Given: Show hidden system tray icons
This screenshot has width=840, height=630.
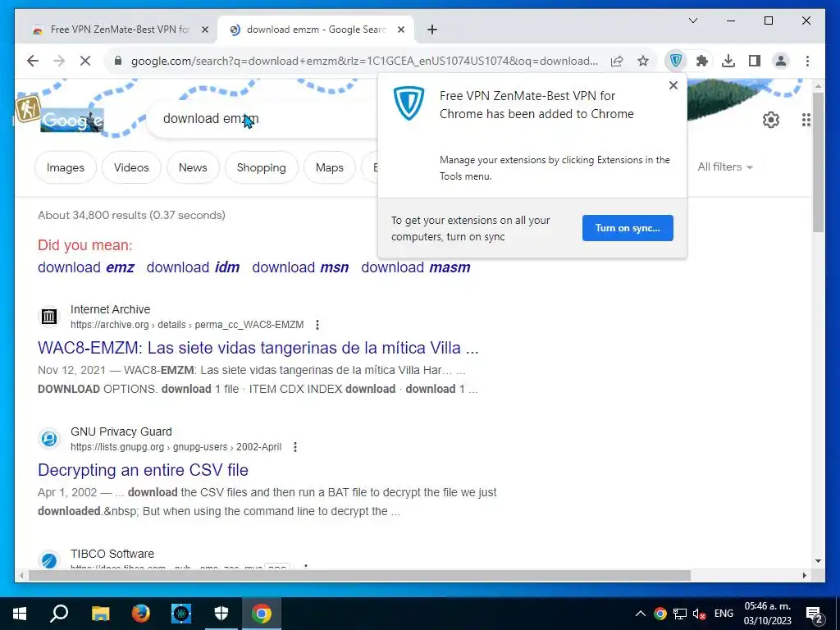Looking at the screenshot, I should tap(640, 614).
